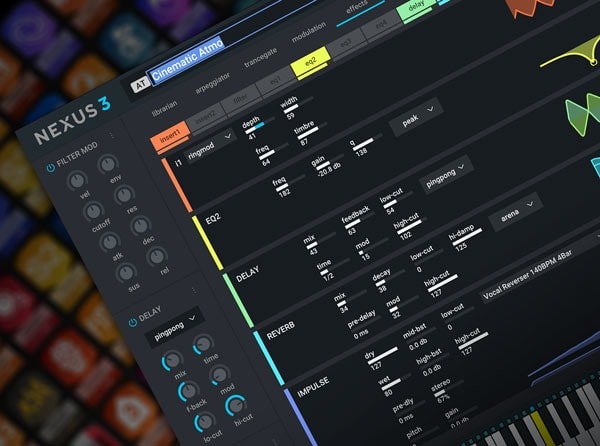
Task: Click the ringmod width slider showing 59
Action: (x=298, y=105)
